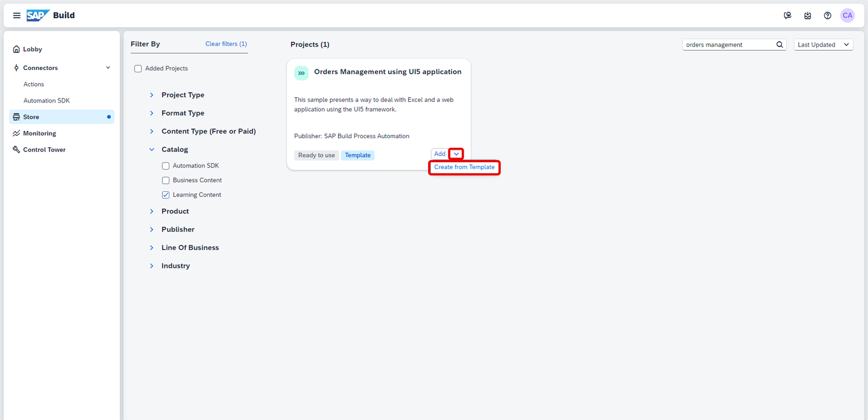868x420 pixels.
Task: Click the Template tag on card
Action: pos(358,156)
